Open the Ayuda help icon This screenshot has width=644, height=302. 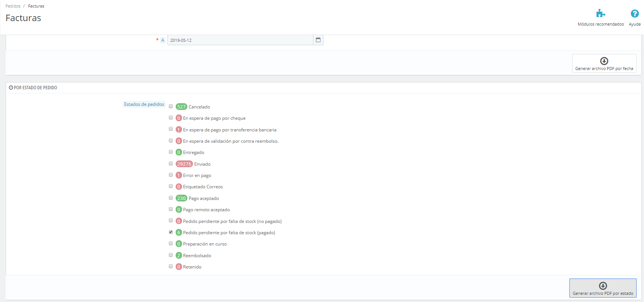pos(635,14)
